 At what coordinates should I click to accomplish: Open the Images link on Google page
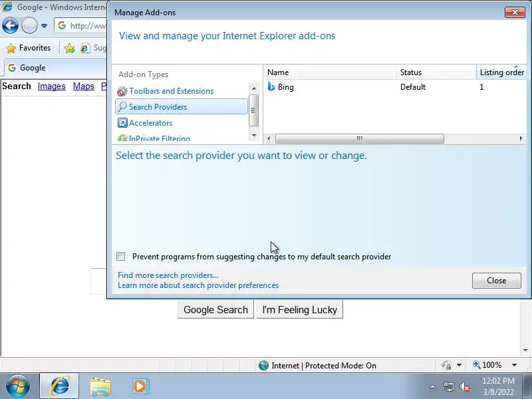click(x=52, y=86)
